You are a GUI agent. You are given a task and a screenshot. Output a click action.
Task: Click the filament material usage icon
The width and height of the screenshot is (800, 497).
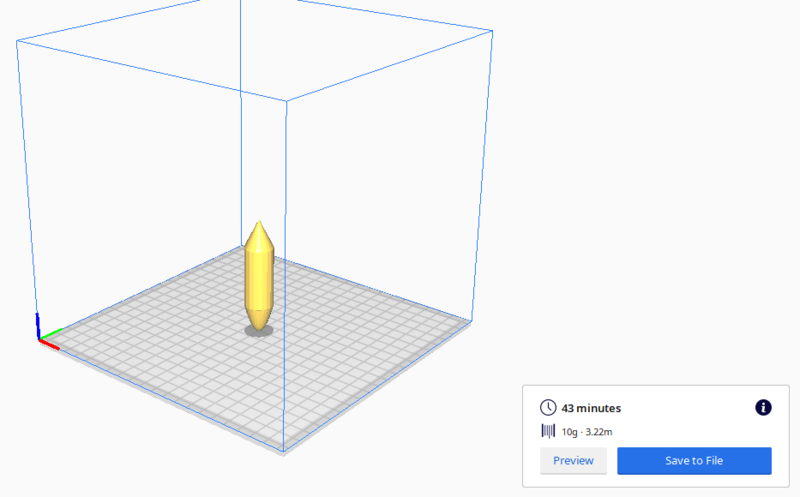(548, 431)
